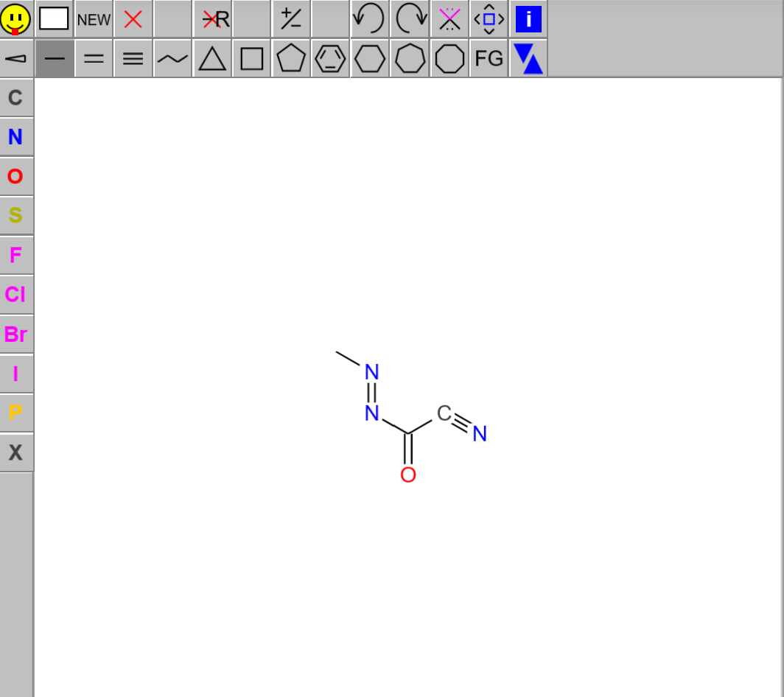This screenshot has height=697, width=784.
Task: Choose the Br bromine atom button
Action: [x=15, y=335]
